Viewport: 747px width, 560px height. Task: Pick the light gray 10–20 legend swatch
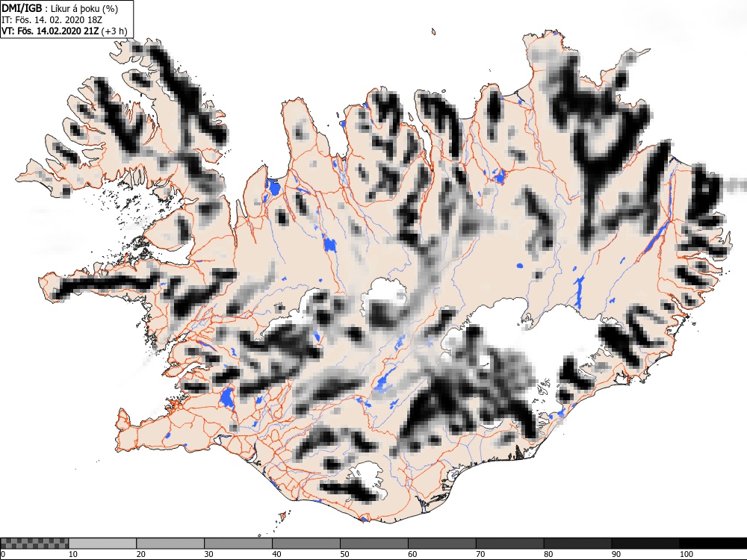pyautogui.click(x=102, y=544)
